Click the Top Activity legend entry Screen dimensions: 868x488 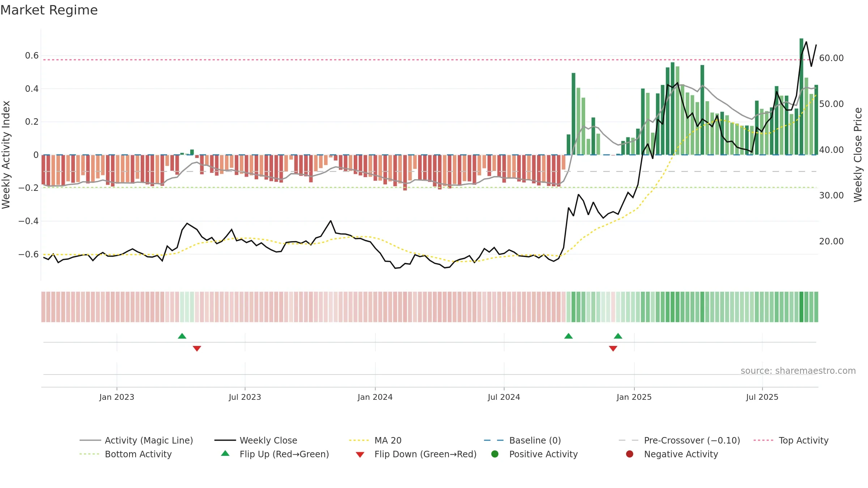coord(791,440)
